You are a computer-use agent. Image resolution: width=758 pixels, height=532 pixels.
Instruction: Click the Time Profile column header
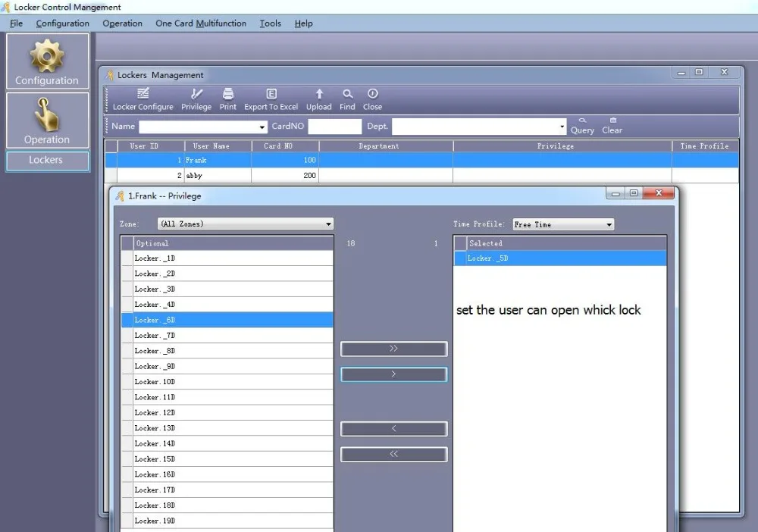point(705,146)
